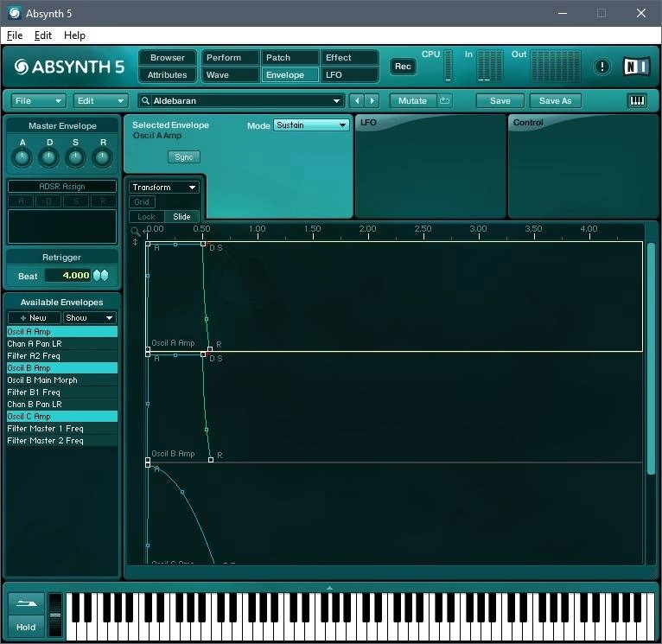Toggle ADSR Assign D button
The image size is (662, 644).
48,201
